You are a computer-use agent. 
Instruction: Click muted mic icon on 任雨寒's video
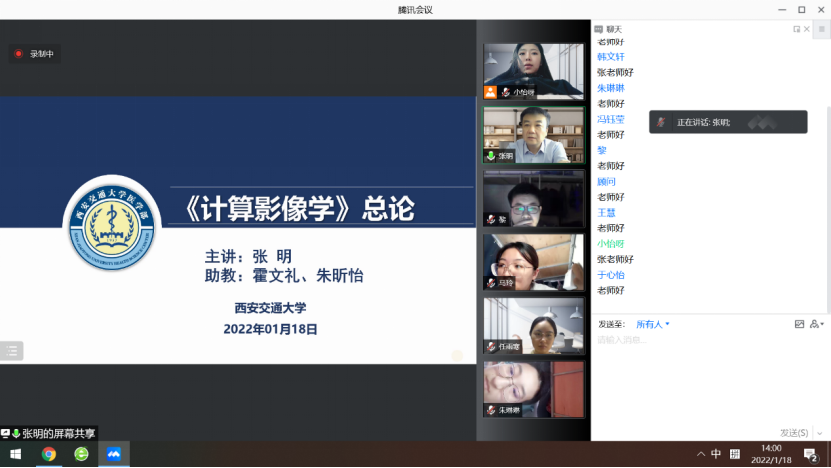coord(490,347)
